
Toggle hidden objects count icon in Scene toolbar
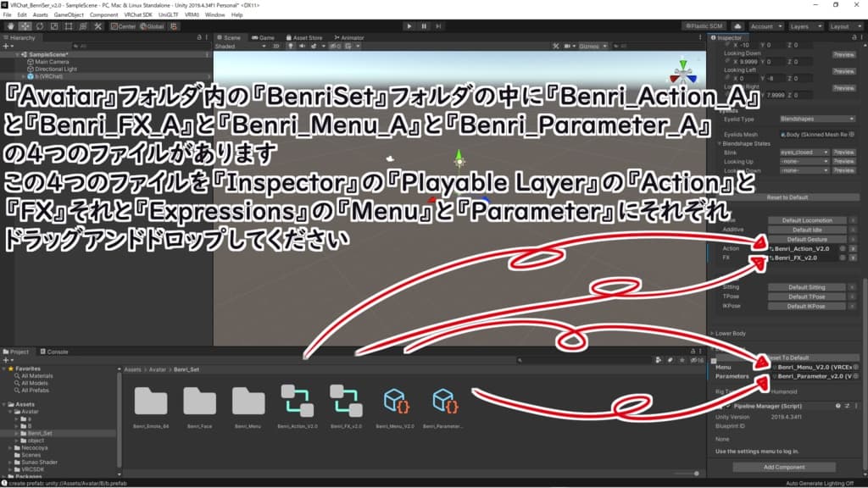(336, 46)
